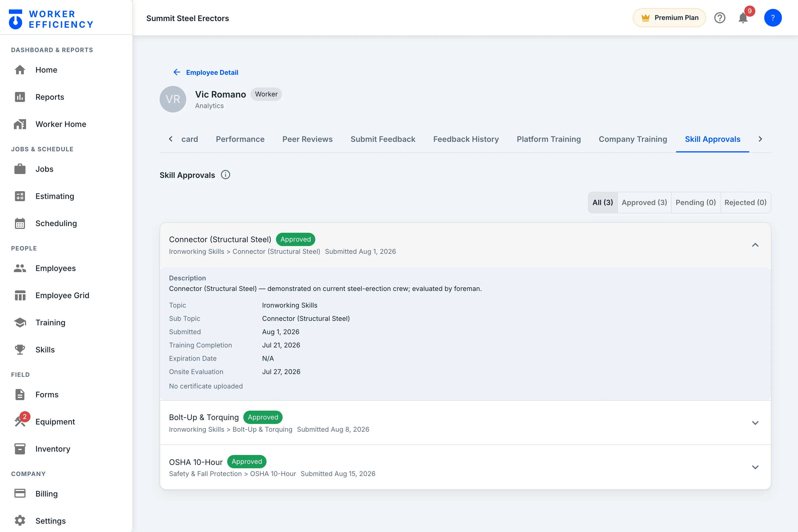Open the Forms document icon

pos(20,394)
